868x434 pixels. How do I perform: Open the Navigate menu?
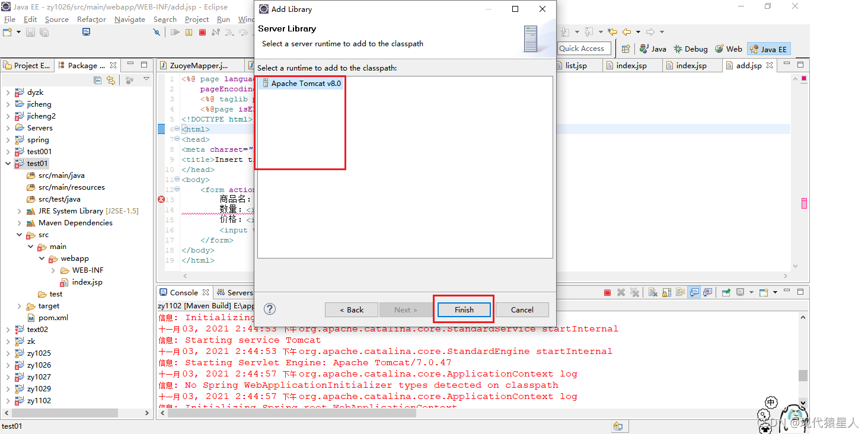(130, 19)
